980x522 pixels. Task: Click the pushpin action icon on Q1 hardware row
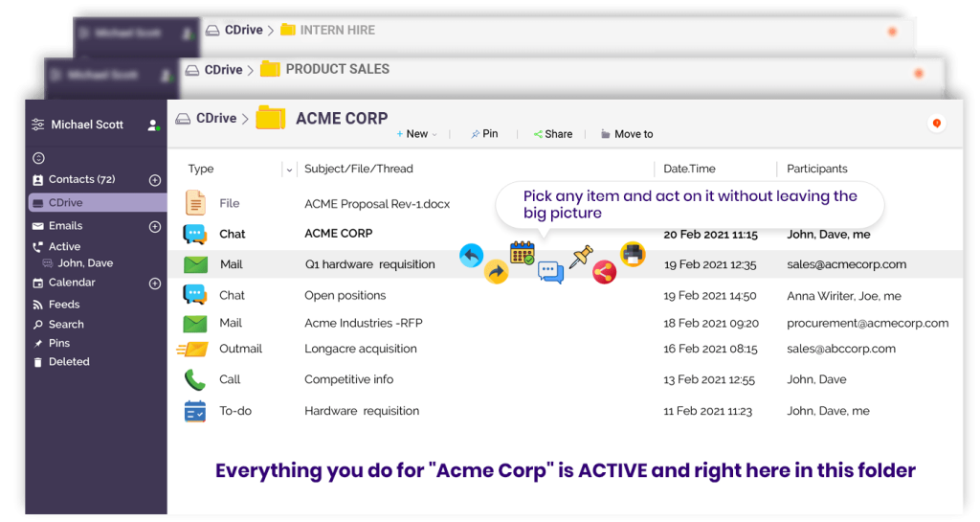581,257
